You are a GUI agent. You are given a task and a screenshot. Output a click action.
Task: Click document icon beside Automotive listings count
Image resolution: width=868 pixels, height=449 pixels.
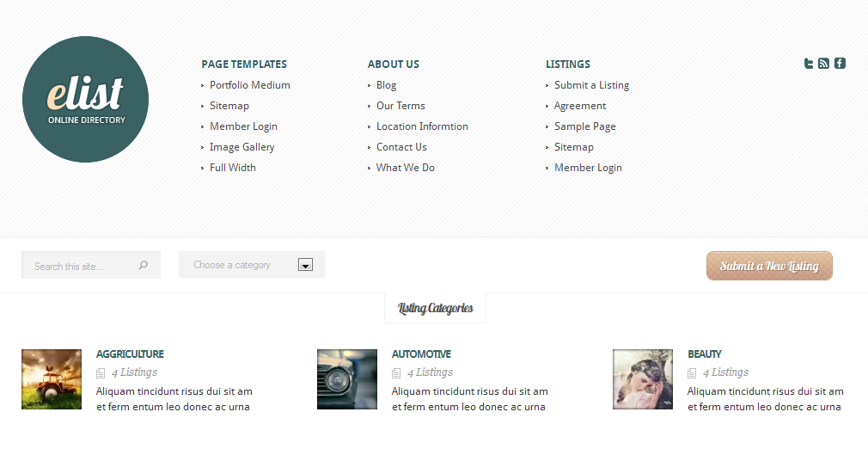[396, 373]
